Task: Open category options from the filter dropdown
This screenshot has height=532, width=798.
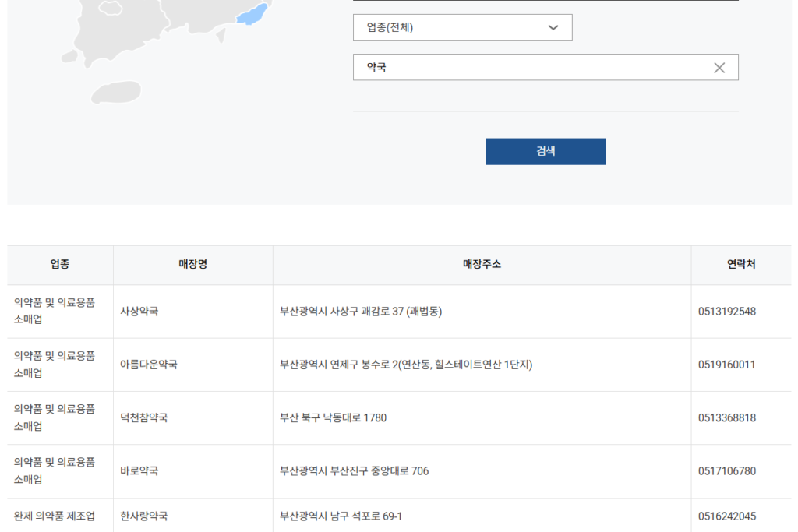Action: pyautogui.click(x=463, y=26)
